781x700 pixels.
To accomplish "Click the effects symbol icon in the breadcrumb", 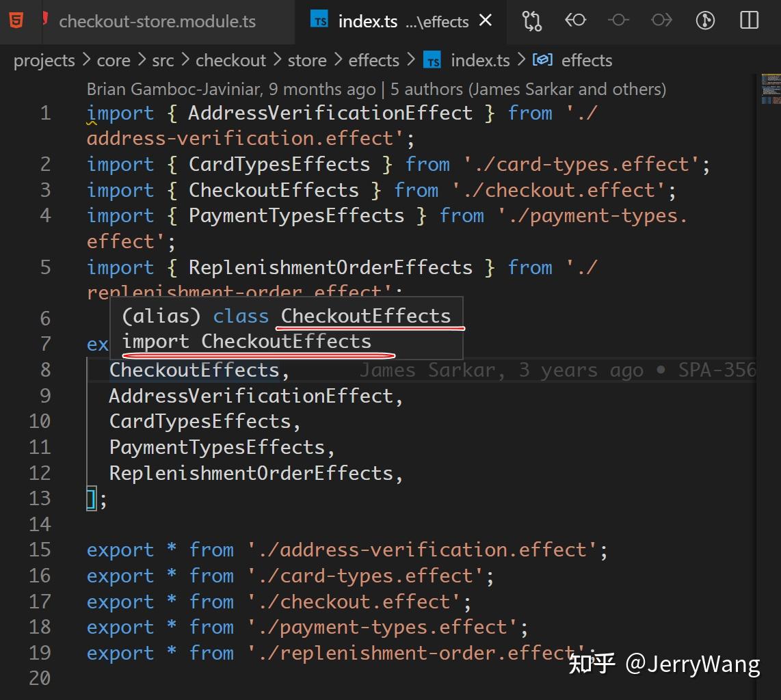I will tap(542, 60).
